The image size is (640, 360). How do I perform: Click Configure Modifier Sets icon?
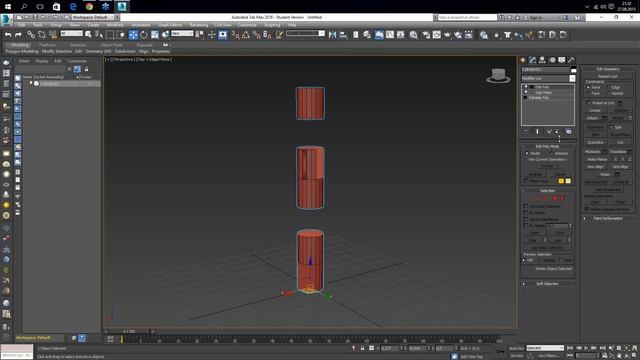click(569, 131)
